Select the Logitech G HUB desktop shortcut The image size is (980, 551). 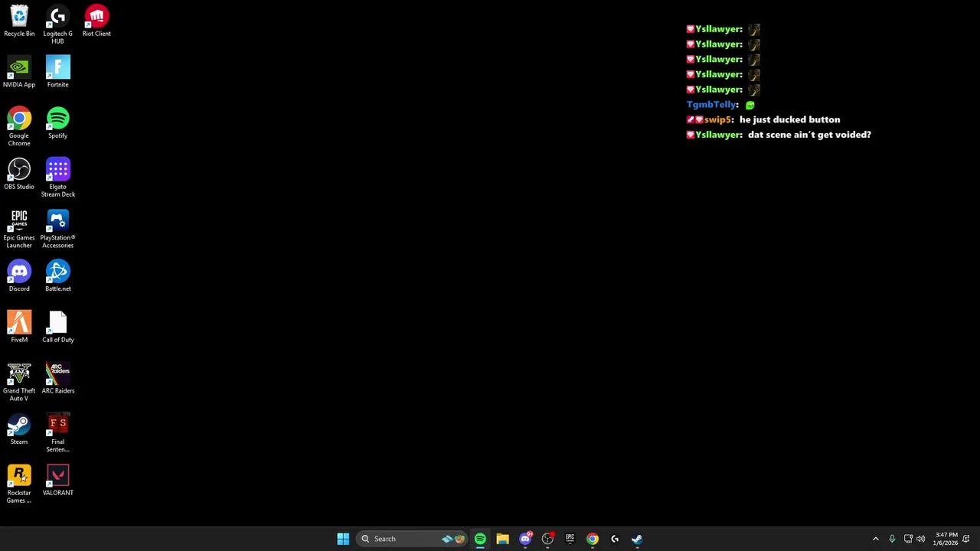[57, 24]
